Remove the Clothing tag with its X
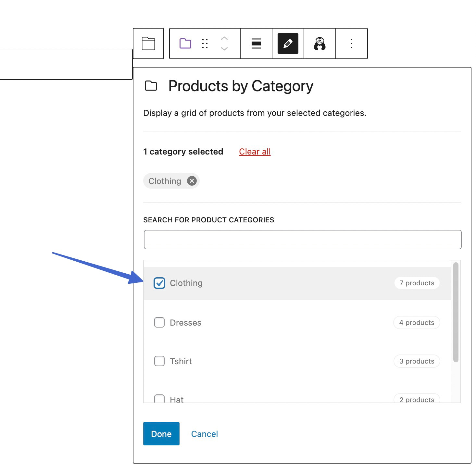Image resolution: width=476 pixels, height=472 pixels. coord(191,181)
